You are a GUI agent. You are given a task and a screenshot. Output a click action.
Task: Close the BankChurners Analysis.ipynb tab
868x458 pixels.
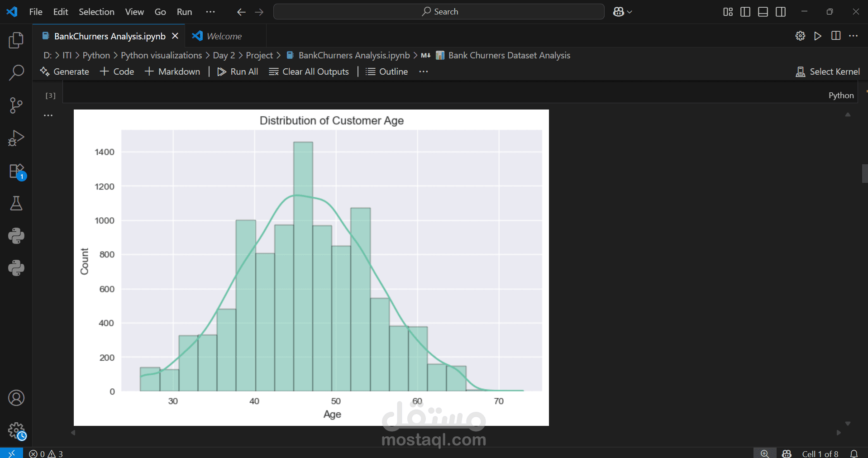point(175,36)
